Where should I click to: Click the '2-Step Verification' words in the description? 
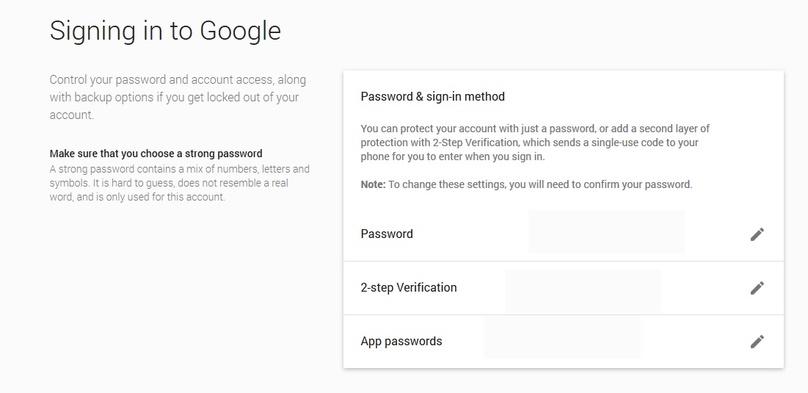click(x=475, y=142)
